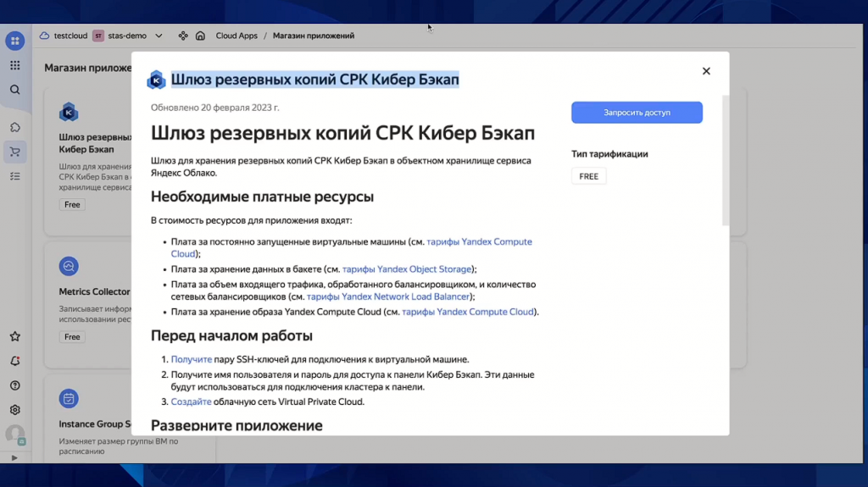This screenshot has width=868, height=487.
Task: Click Запросить доступ button
Action: [x=637, y=113]
